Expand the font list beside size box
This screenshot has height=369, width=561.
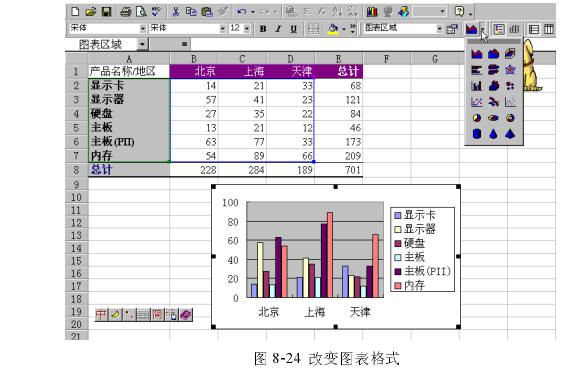tap(223, 28)
